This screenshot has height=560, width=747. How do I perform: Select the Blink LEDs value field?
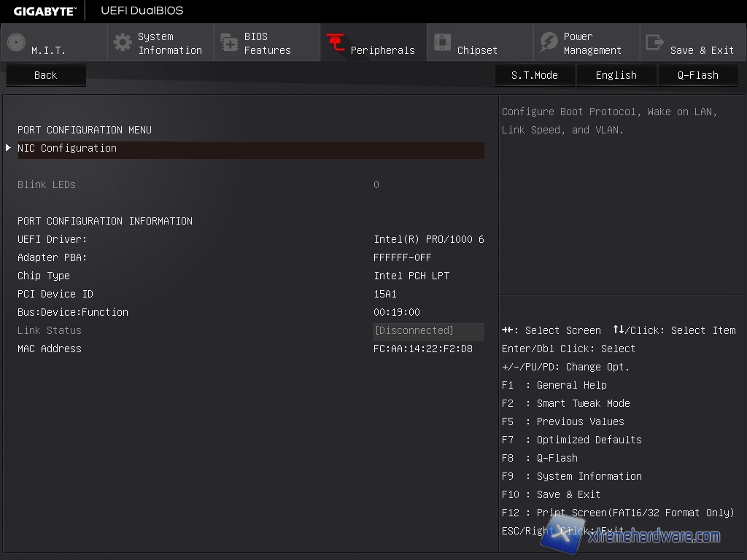376,184
